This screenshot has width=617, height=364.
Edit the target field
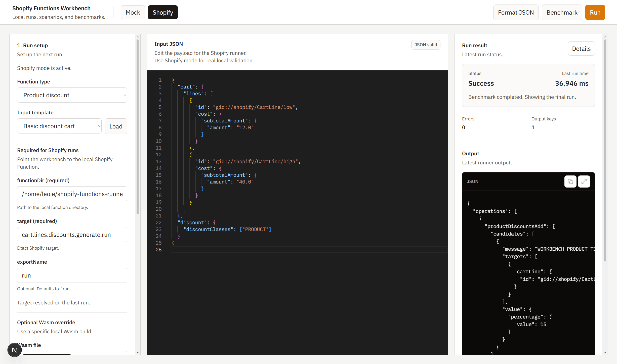tap(72, 235)
